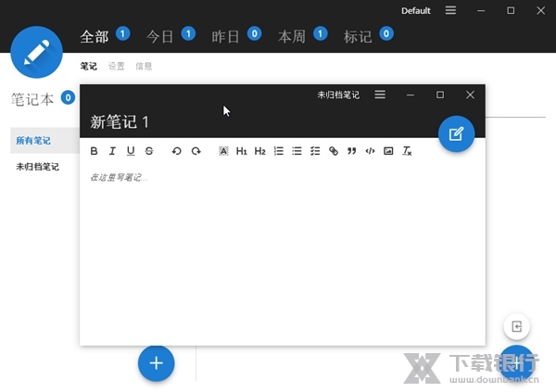Apply Heading 1 style

(242, 151)
